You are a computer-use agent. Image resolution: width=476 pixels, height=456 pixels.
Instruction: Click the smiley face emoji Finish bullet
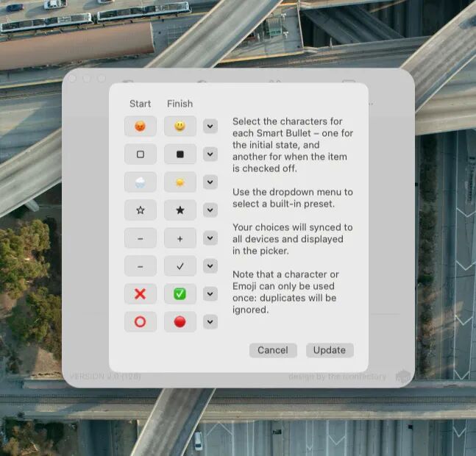(x=180, y=127)
